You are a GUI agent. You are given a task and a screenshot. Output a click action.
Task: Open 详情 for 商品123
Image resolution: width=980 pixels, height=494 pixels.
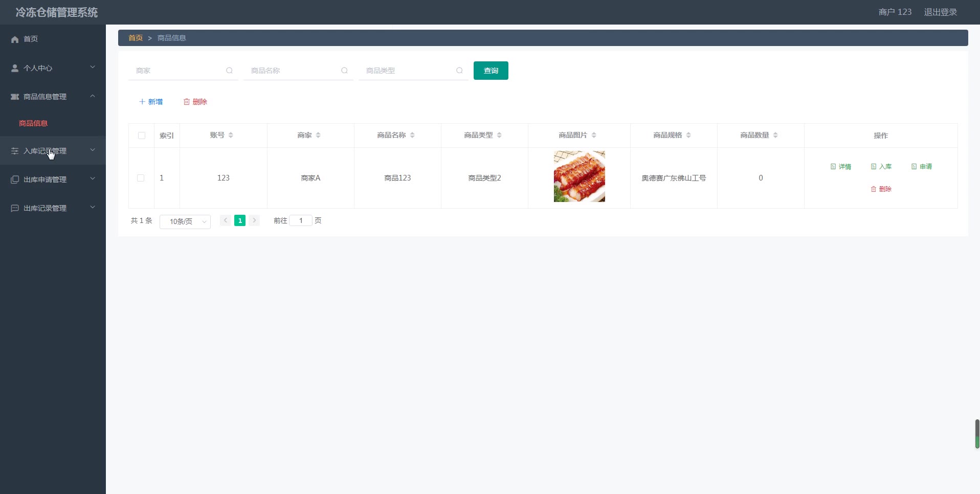click(841, 167)
